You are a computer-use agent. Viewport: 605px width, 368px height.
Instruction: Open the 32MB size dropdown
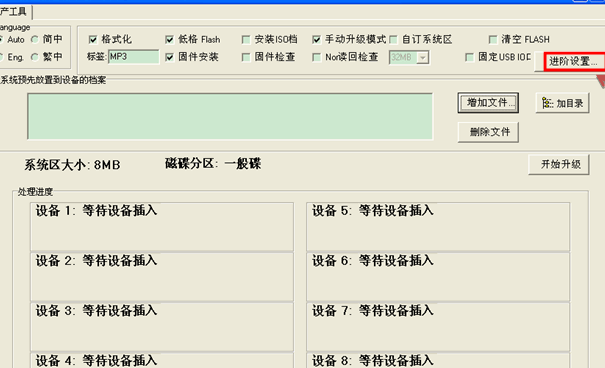coord(423,57)
